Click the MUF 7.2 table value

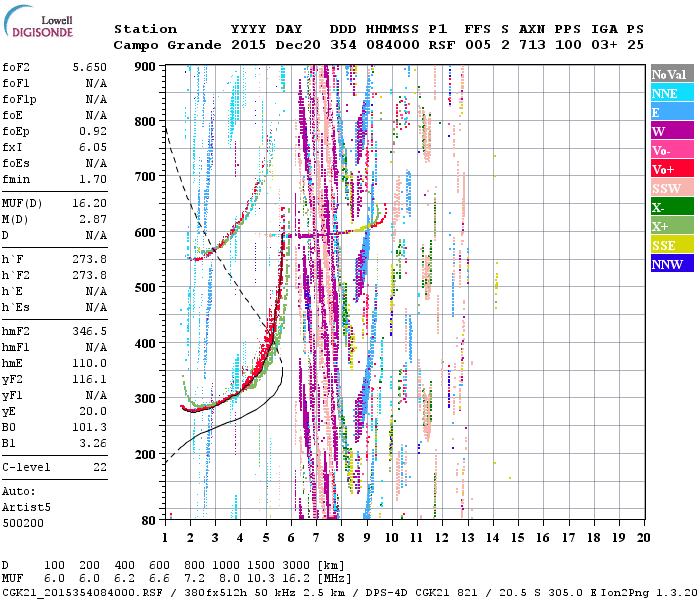pos(194,579)
